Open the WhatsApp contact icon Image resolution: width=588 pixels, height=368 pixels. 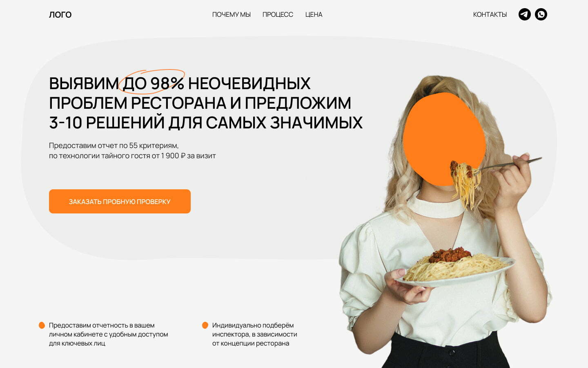(x=541, y=14)
